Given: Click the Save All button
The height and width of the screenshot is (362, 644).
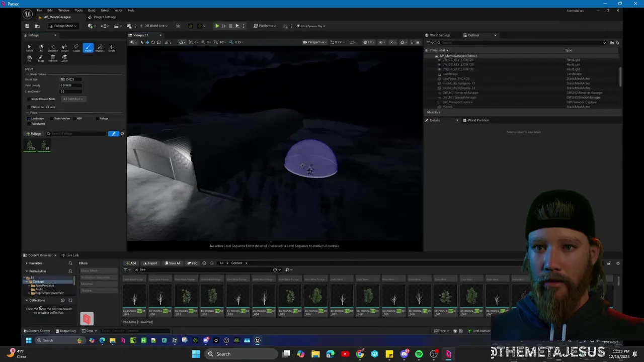Looking at the screenshot, I should [x=172, y=263].
